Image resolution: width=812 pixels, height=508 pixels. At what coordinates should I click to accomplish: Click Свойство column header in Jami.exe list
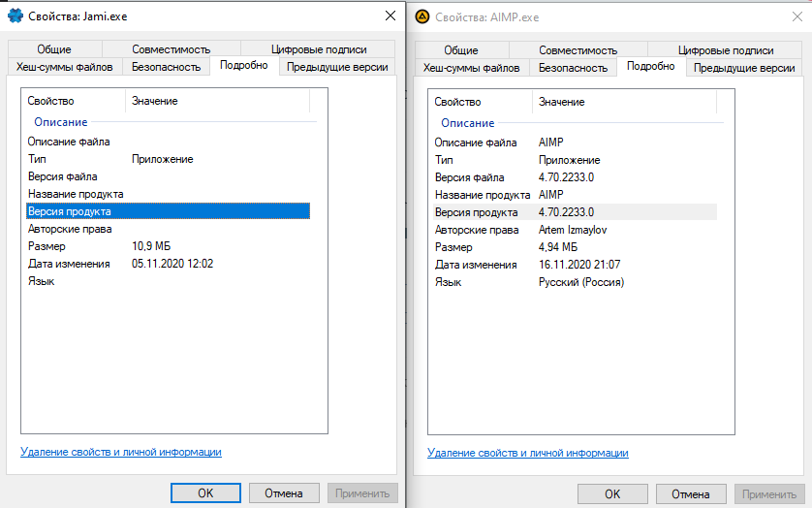click(74, 101)
